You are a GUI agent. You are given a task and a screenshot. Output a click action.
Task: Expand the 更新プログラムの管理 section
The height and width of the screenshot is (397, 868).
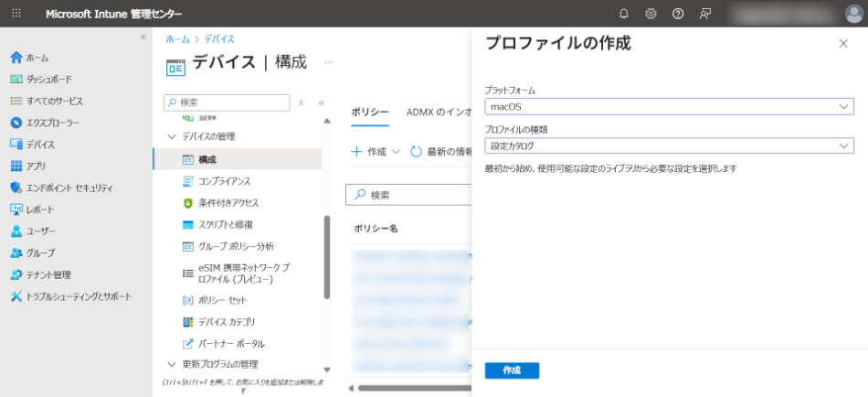click(x=171, y=365)
